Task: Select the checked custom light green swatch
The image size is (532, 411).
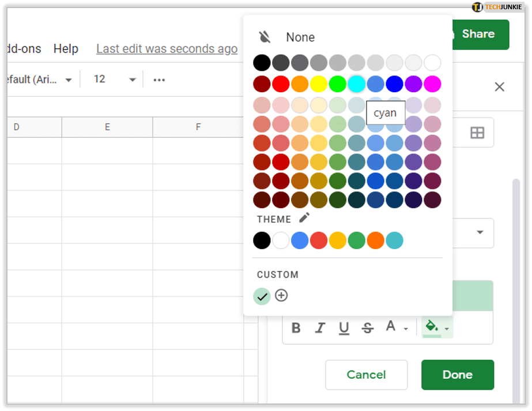Action: 262,296
